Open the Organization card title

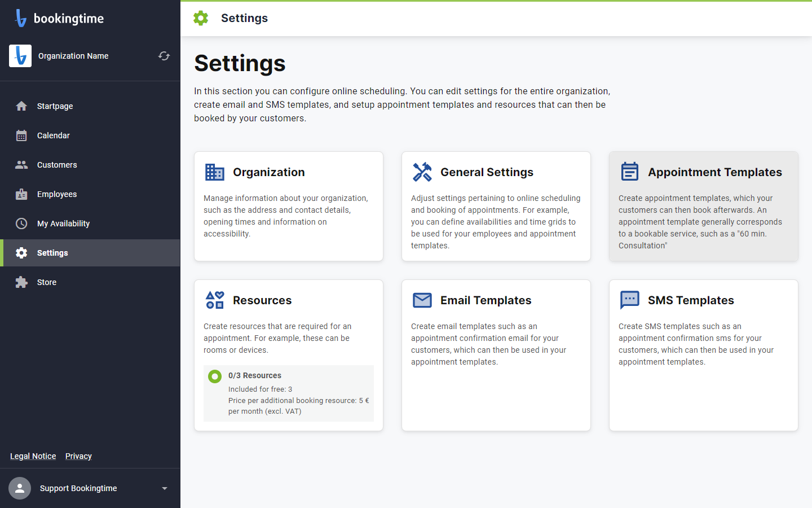(269, 172)
